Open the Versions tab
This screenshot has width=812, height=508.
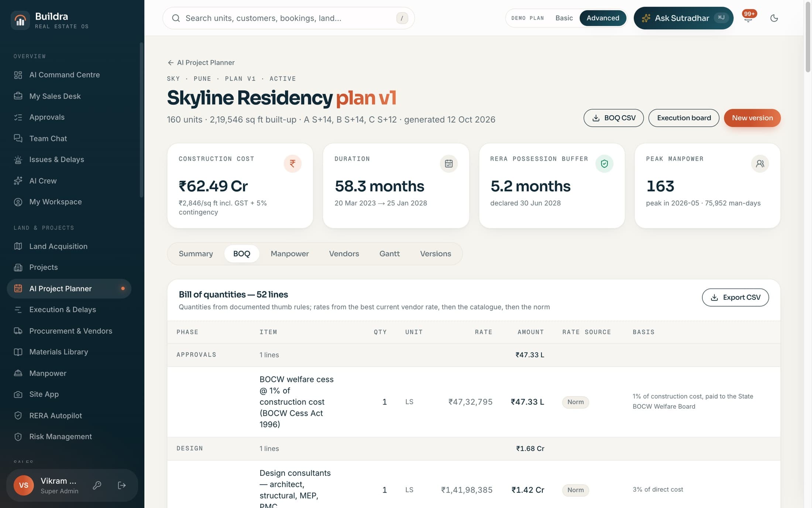(436, 254)
